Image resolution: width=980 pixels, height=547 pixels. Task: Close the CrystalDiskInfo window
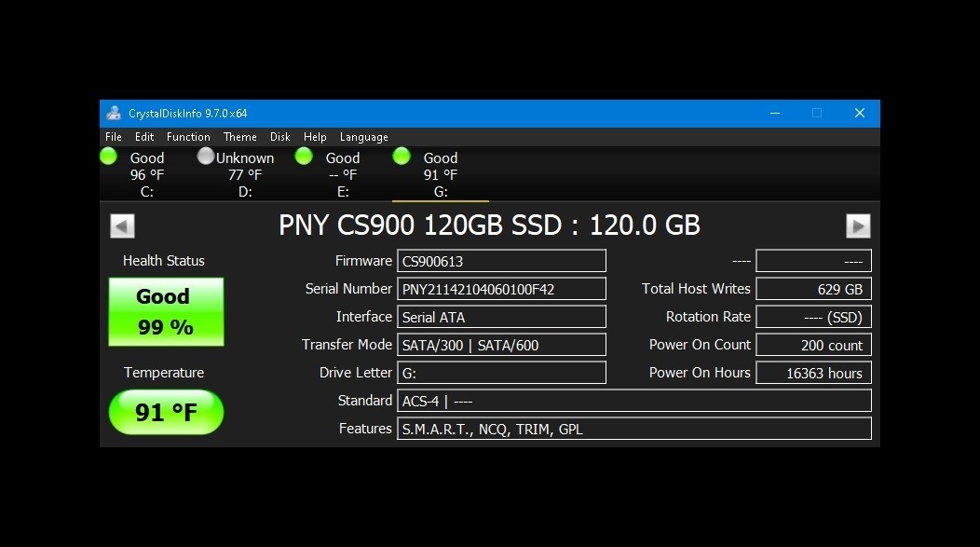pyautogui.click(x=860, y=113)
